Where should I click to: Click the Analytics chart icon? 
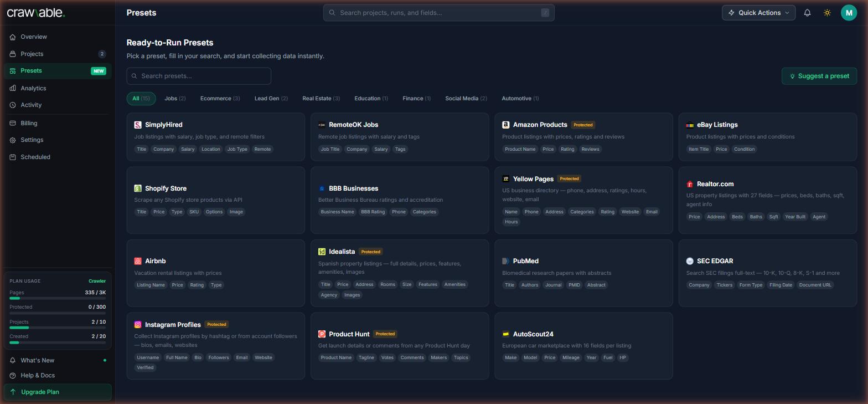(13, 88)
